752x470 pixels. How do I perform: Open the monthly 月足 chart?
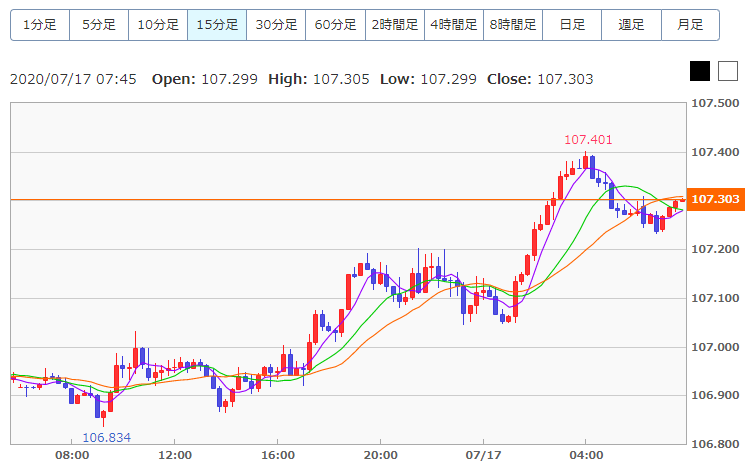click(690, 24)
